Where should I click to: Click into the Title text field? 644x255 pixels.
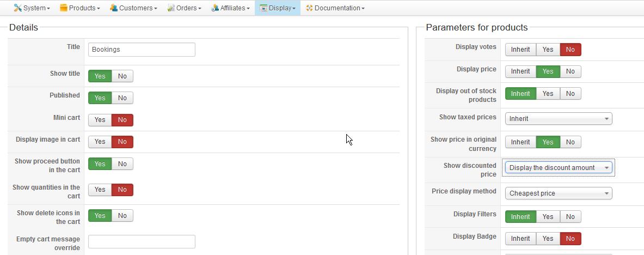click(142, 50)
